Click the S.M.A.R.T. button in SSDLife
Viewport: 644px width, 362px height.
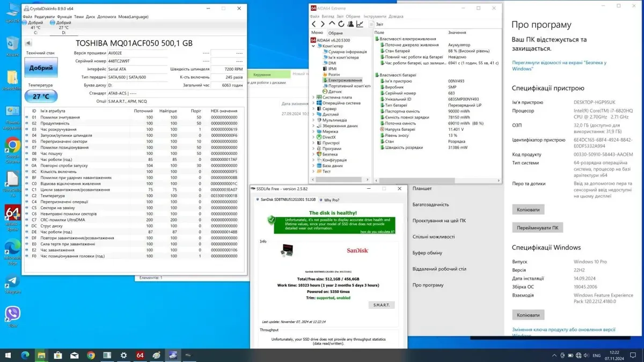[x=381, y=305]
